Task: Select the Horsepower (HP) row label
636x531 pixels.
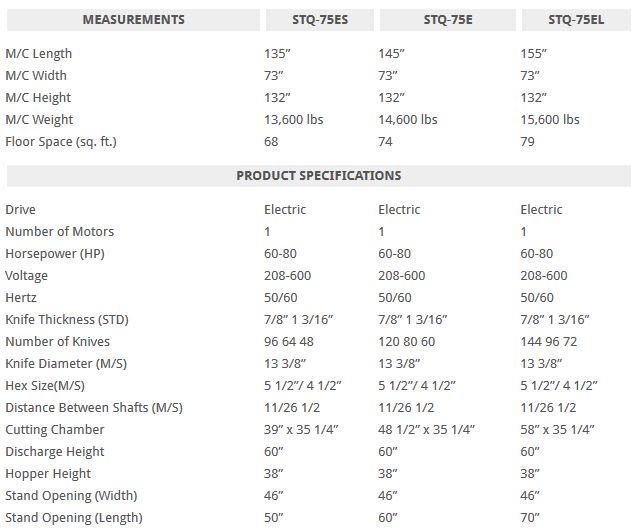Action: click(55, 254)
